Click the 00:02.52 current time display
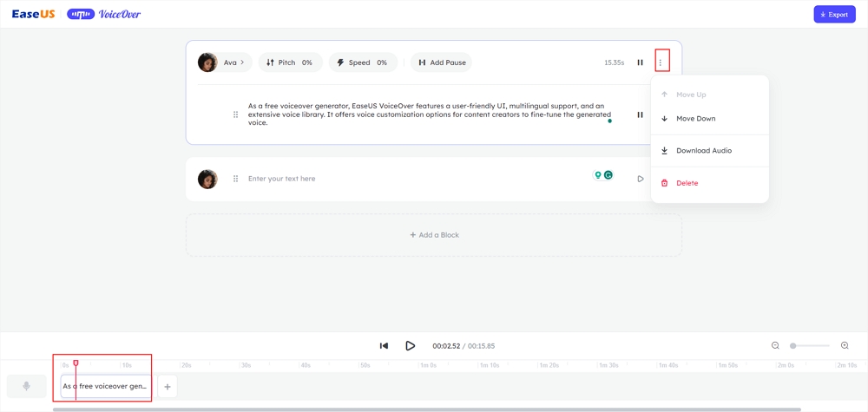The width and height of the screenshot is (868, 412). [446, 346]
